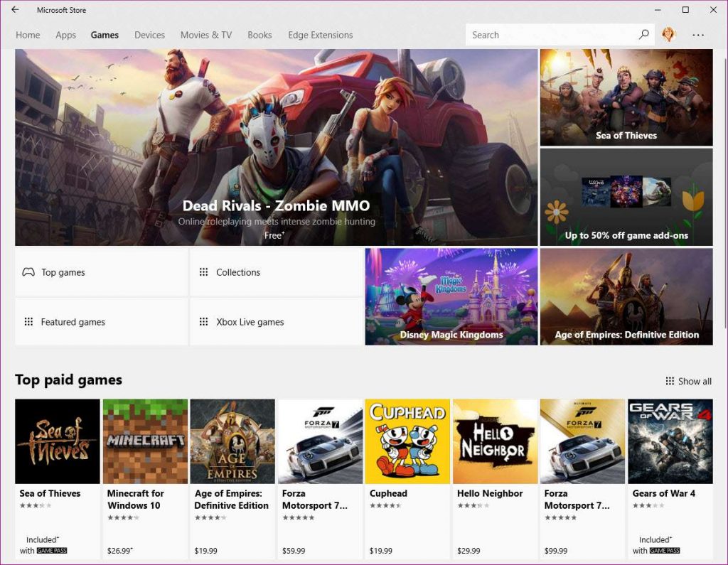
Task: Click the Show all grid icon
Action: 670,381
